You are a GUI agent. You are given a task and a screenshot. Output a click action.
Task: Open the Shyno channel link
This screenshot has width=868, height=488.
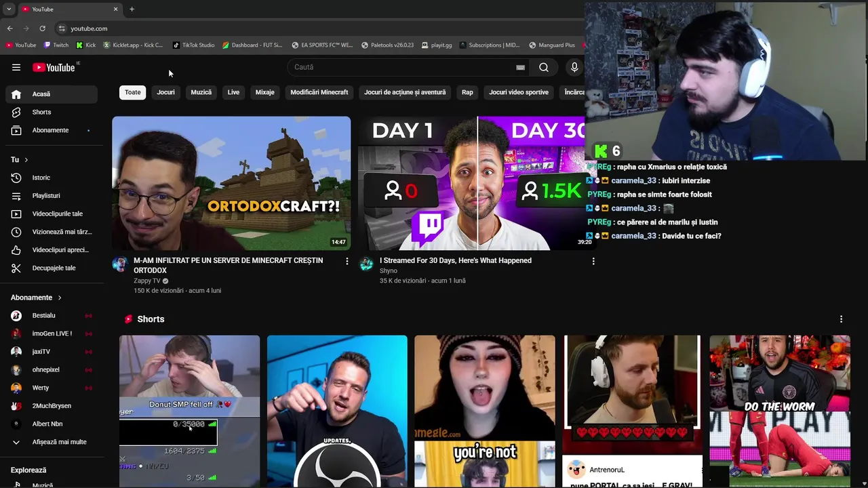click(389, 271)
